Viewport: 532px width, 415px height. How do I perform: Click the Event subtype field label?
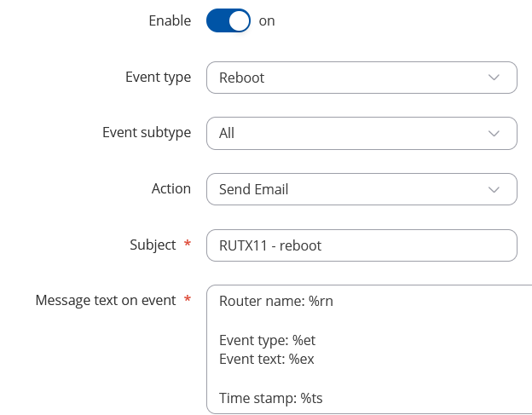(x=147, y=133)
